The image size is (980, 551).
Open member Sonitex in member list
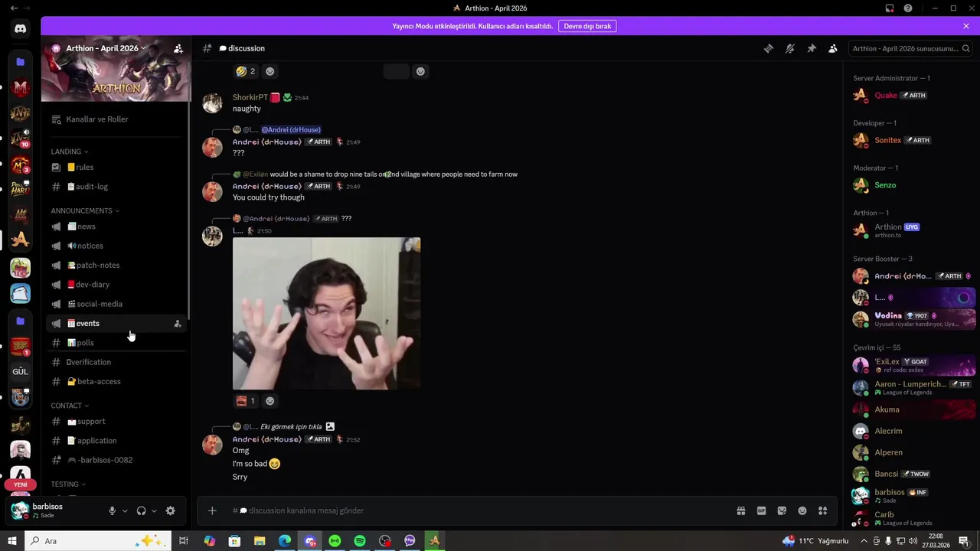(888, 140)
